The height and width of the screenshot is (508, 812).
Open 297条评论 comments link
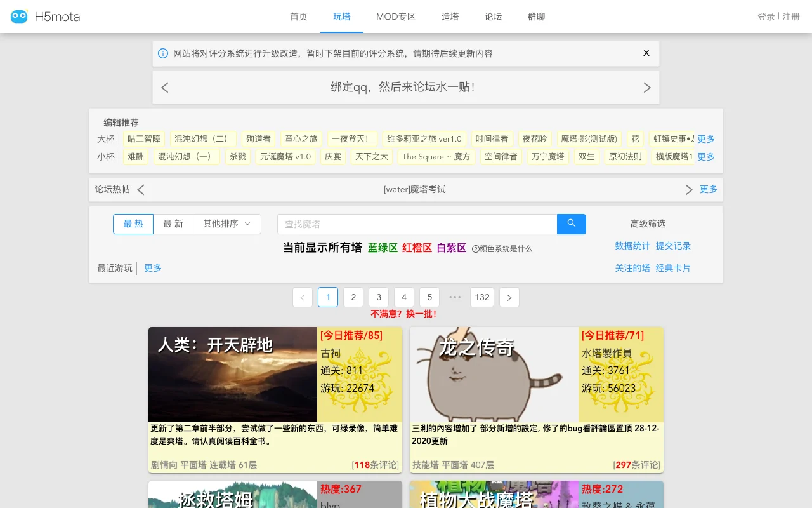pyautogui.click(x=638, y=465)
